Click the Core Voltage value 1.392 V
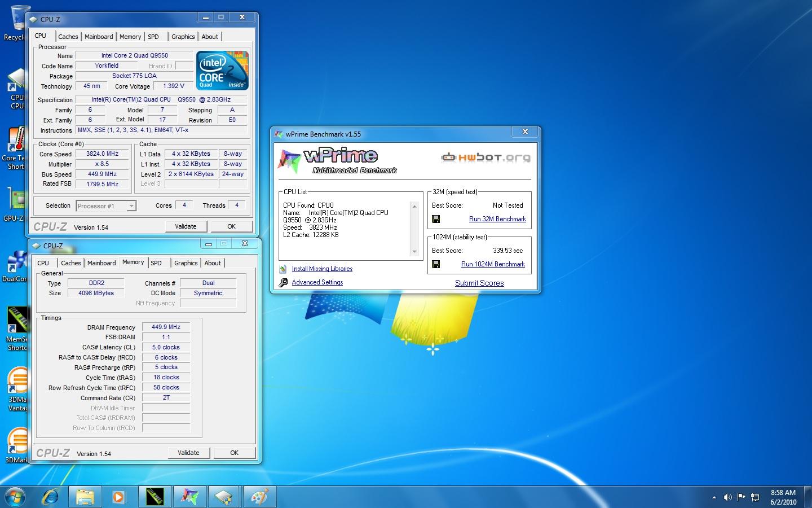Image resolution: width=812 pixels, height=508 pixels. click(173, 86)
